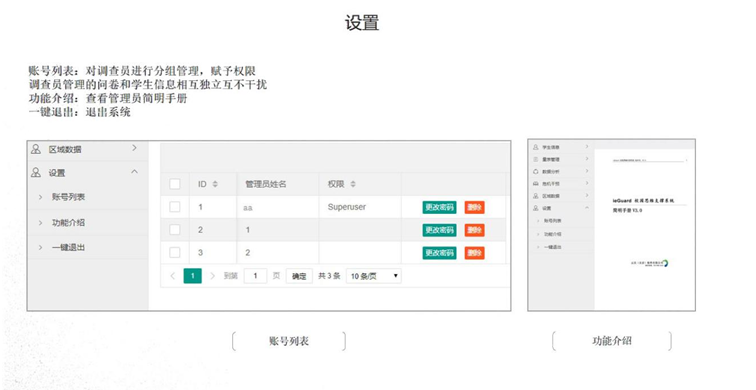Click the 危机干预 icon in the small panel
756x390 pixels.
pyautogui.click(x=536, y=184)
